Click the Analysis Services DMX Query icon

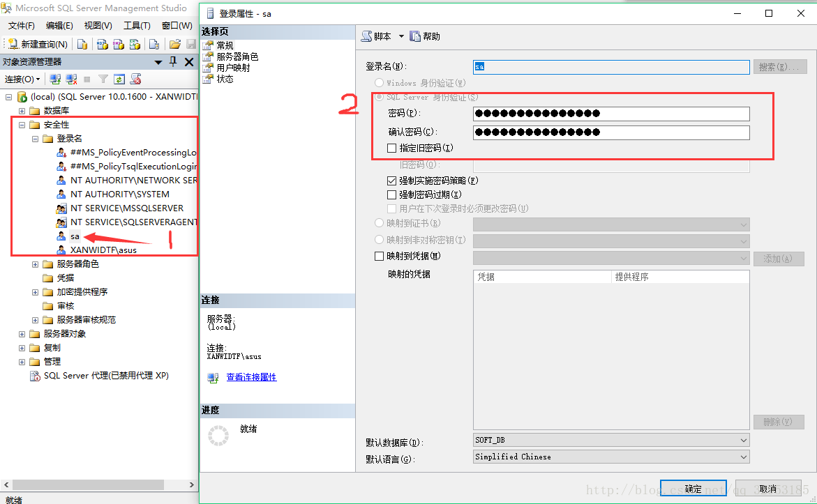tap(119, 44)
